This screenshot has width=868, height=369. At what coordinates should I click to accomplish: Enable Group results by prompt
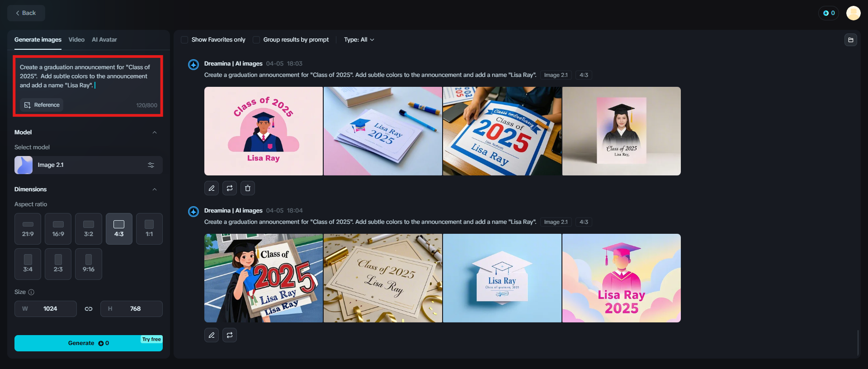(256, 40)
